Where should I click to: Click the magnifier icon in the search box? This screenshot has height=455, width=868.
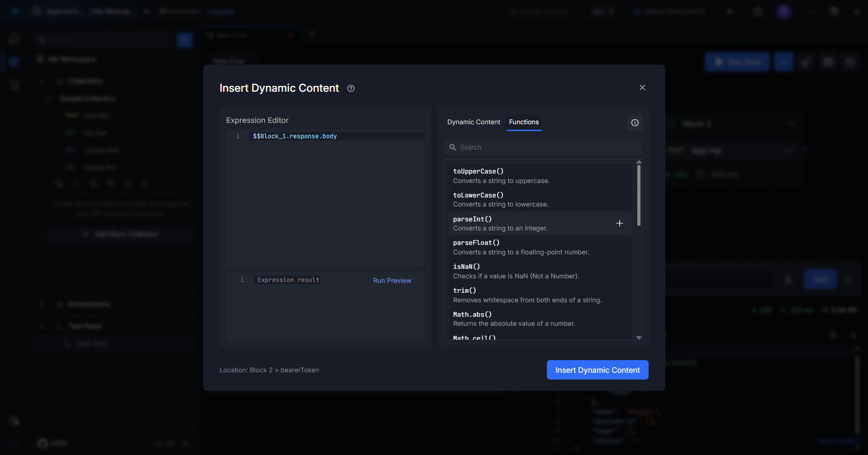coord(452,147)
